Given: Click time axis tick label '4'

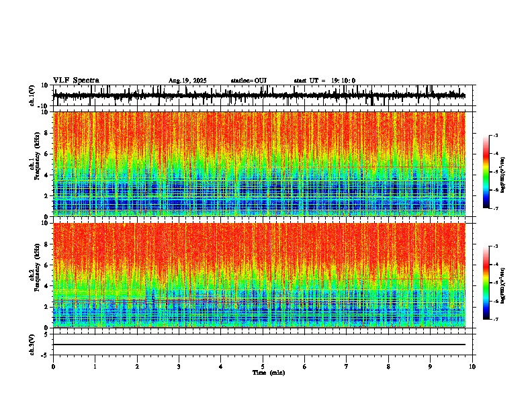Looking at the screenshot, I should point(221,367).
